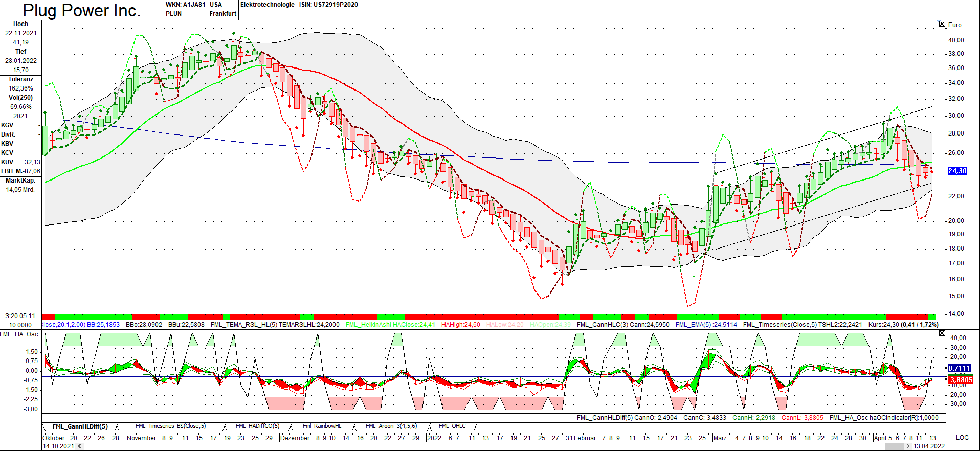Click the GannH:-2,2918 legend entry
This screenshot has width=980, height=451.
click(x=754, y=418)
